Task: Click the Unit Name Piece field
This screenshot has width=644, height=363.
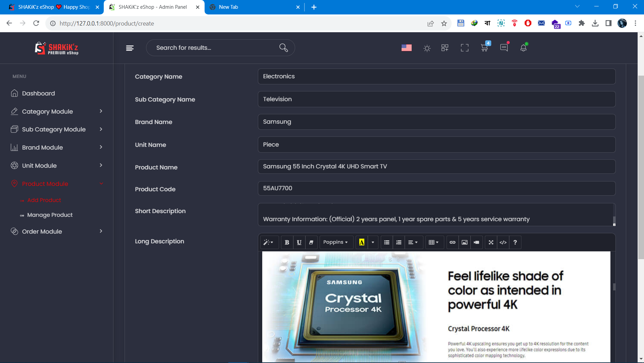Action: pos(436,145)
